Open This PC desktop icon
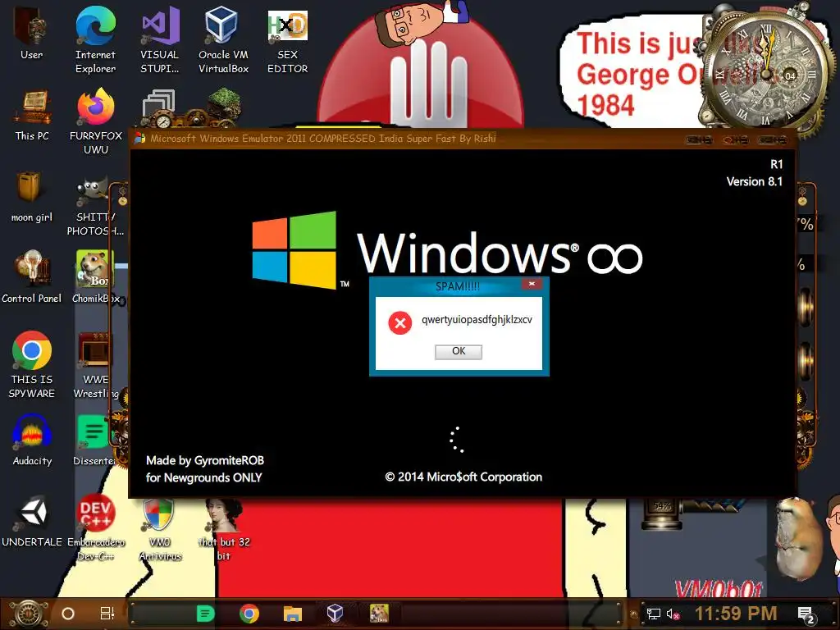 point(32,115)
